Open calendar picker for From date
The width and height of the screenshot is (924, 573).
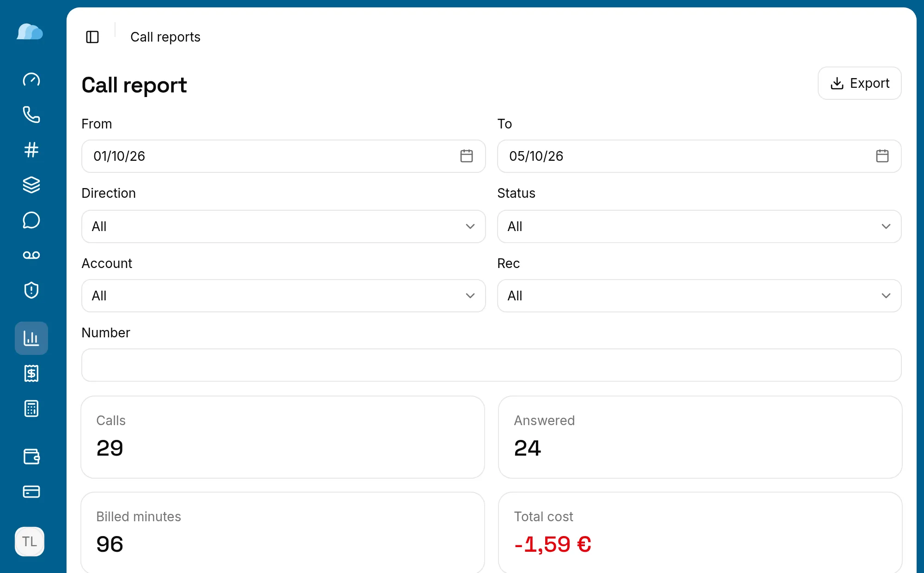(x=467, y=156)
